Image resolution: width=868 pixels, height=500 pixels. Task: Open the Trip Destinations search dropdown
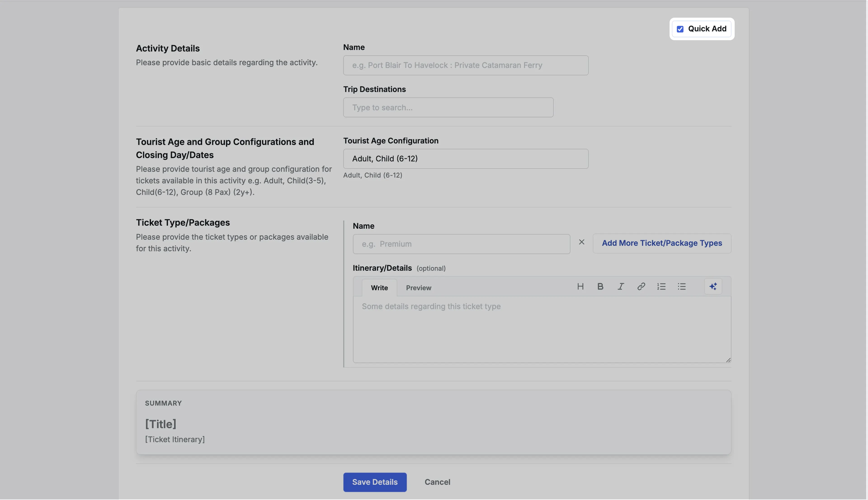[448, 107]
